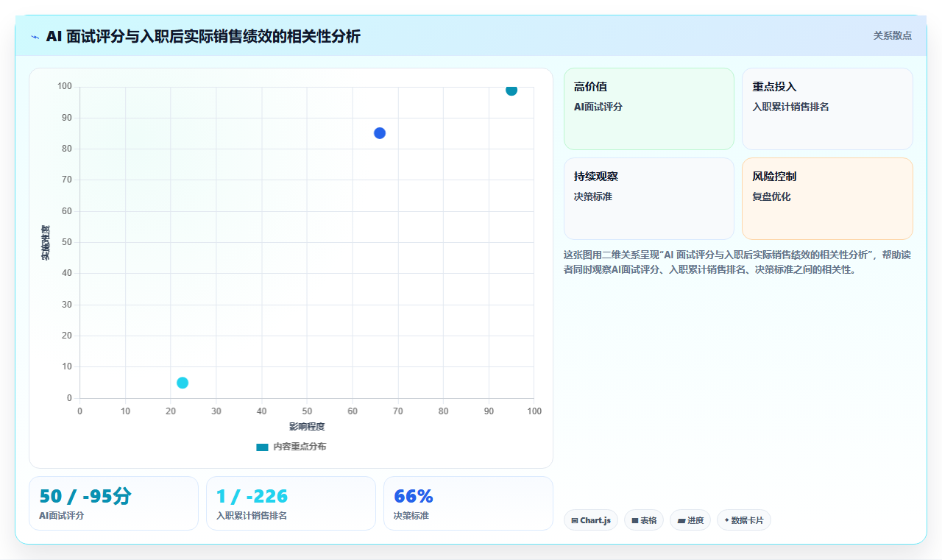Click the chart title heading text

coord(203,36)
